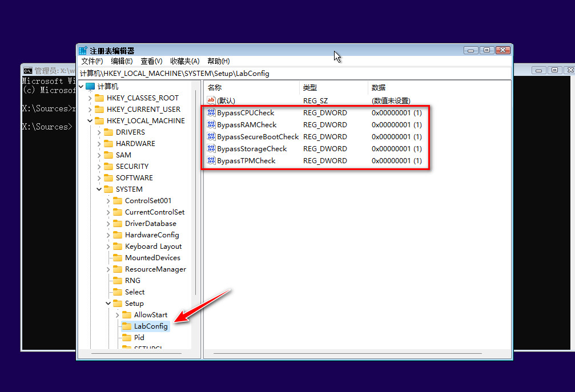Open the 收藏夹(A) menu
This screenshot has width=575, height=392.
pyautogui.click(x=185, y=61)
